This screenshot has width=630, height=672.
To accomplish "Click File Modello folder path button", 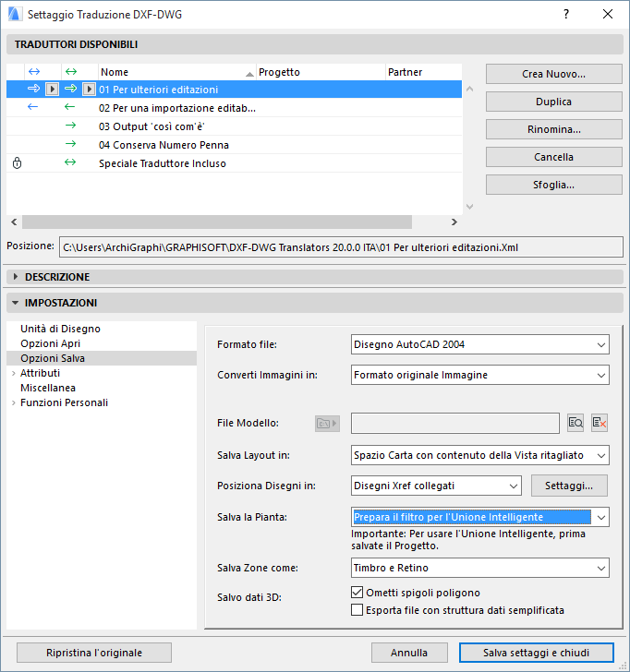I will tap(327, 424).
